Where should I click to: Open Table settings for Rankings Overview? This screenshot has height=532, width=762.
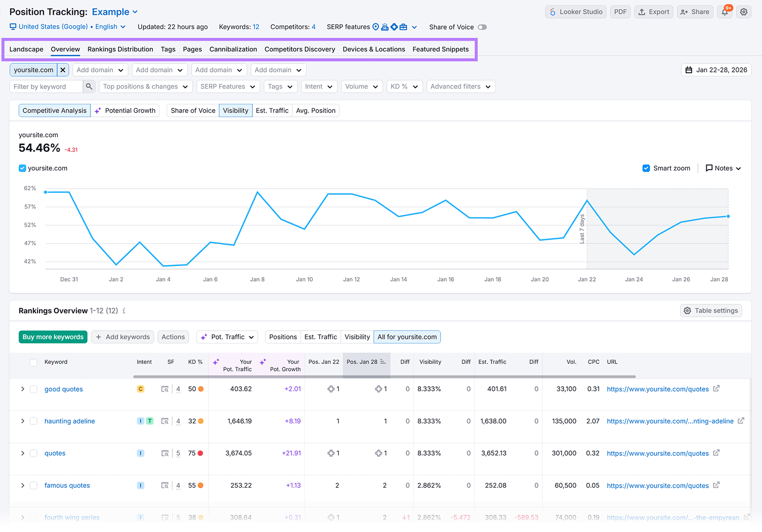pyautogui.click(x=711, y=310)
